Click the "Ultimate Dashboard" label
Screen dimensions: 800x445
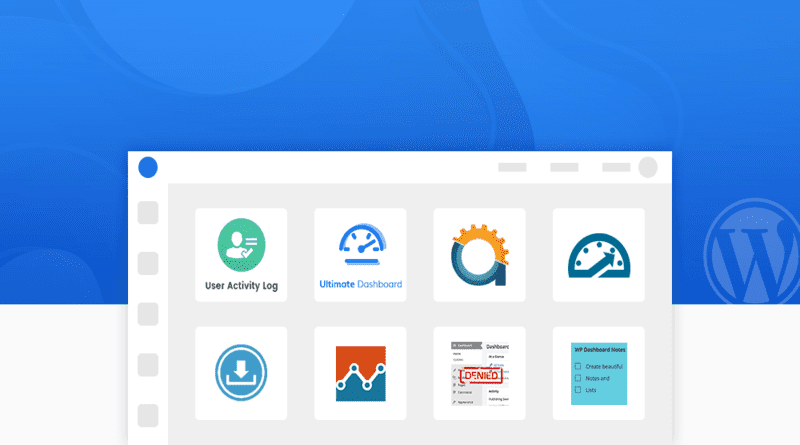tap(361, 284)
